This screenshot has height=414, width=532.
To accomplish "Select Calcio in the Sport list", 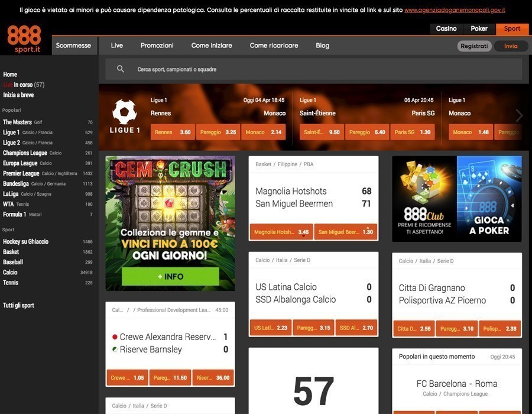I will point(47,272).
